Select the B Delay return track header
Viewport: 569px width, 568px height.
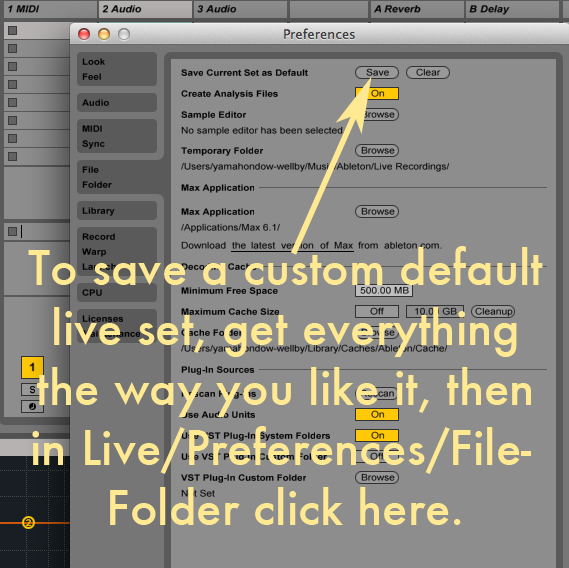tap(512, 9)
